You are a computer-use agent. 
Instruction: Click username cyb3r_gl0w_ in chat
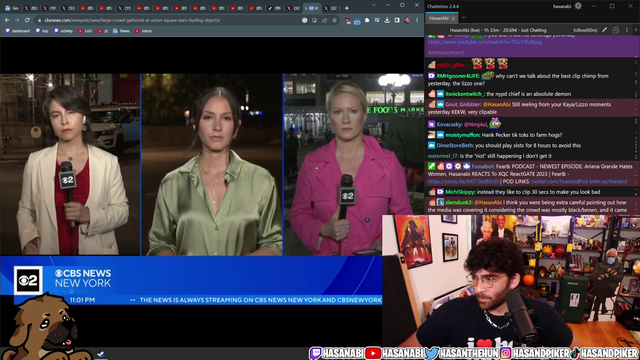(x=453, y=65)
